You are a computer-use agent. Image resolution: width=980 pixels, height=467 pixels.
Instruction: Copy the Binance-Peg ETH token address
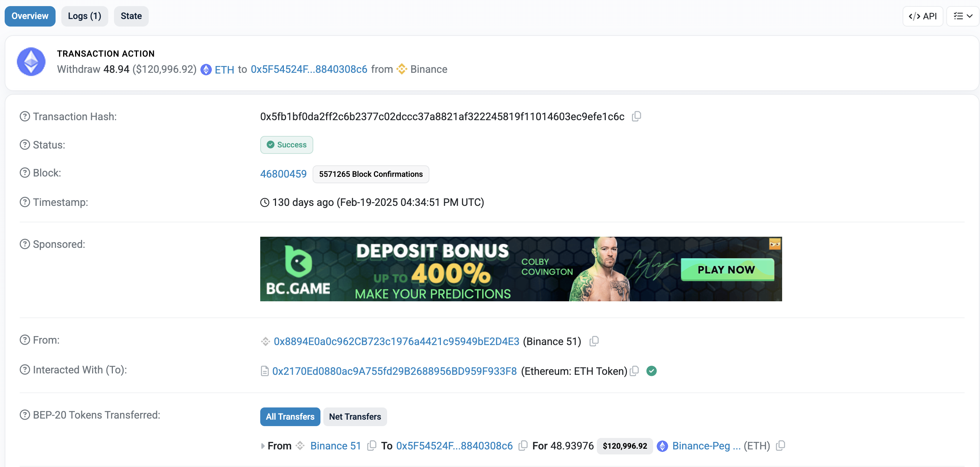[780, 446]
